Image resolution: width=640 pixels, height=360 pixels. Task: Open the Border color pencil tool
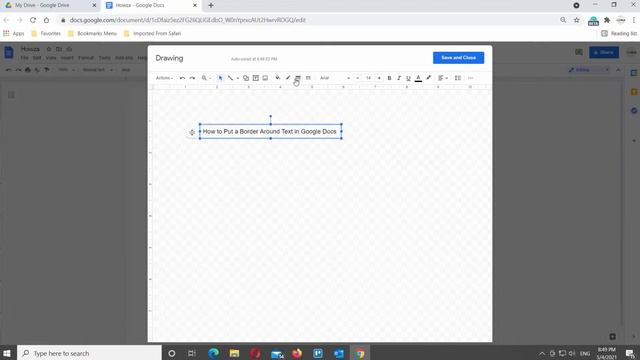(x=288, y=78)
